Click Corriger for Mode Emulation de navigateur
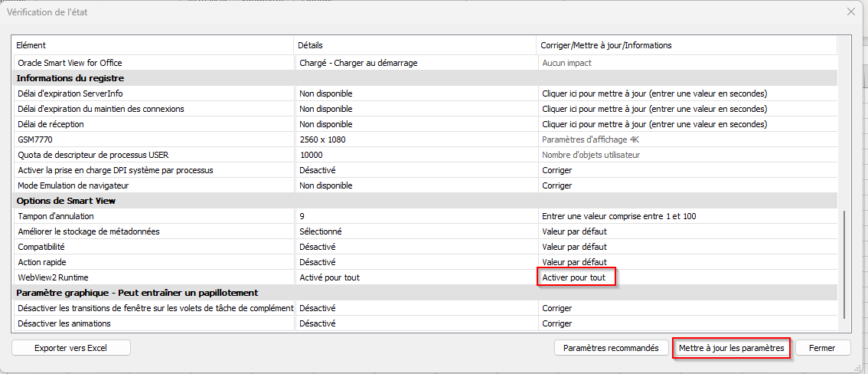The width and height of the screenshot is (868, 374). point(556,185)
